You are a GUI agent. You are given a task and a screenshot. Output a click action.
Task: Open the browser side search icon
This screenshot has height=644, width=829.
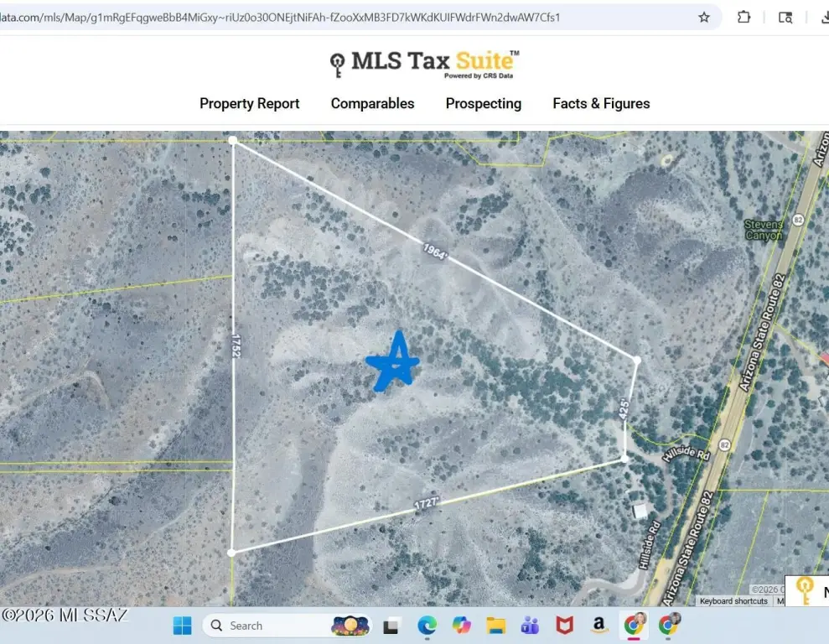coord(785,18)
